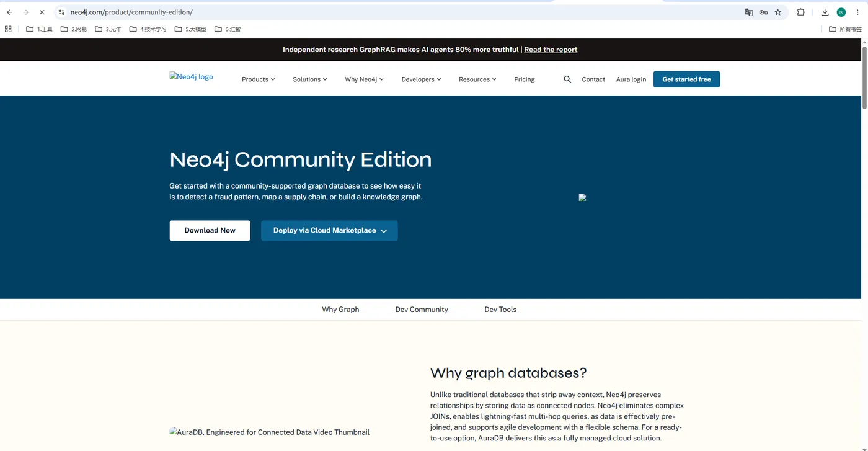The width and height of the screenshot is (868, 451).
Task: Open the Contact page
Action: tap(593, 79)
